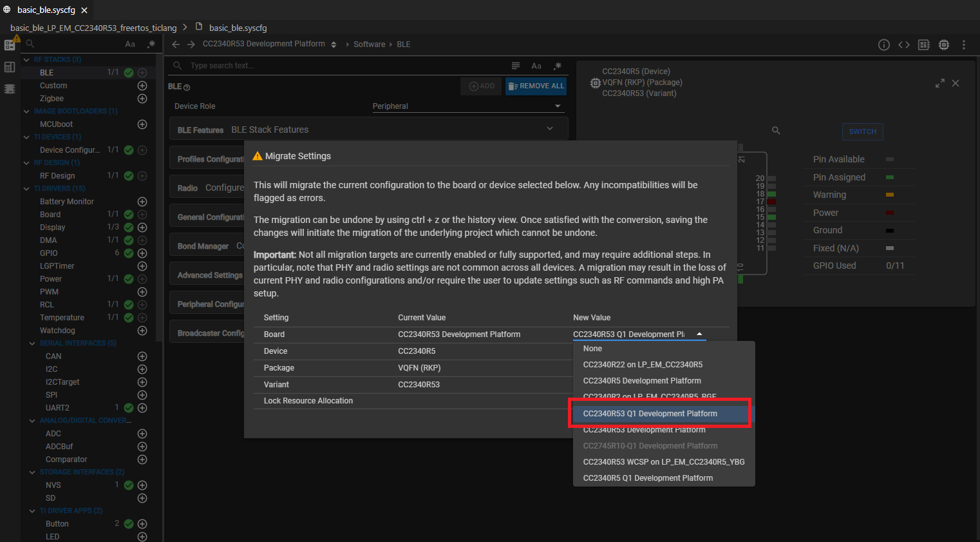Viewport: 980px width, 542px height.
Task: Toggle match case in sidebar search
Action: pos(130,44)
